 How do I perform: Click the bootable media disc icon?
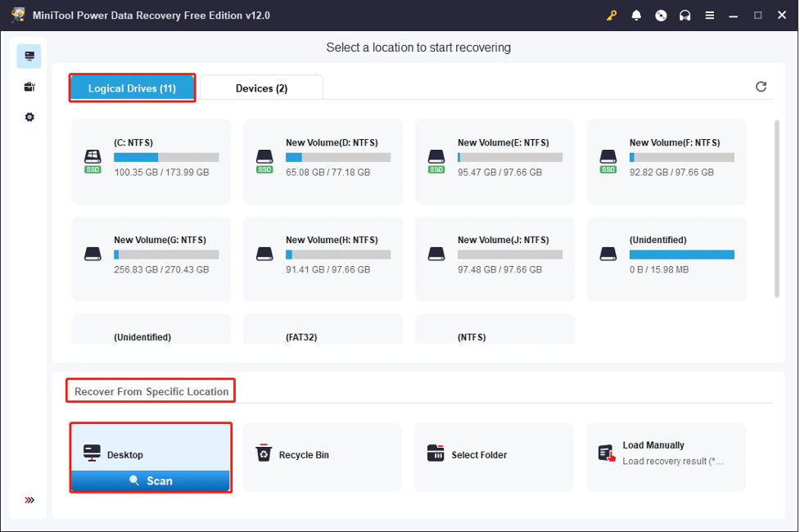click(x=661, y=15)
